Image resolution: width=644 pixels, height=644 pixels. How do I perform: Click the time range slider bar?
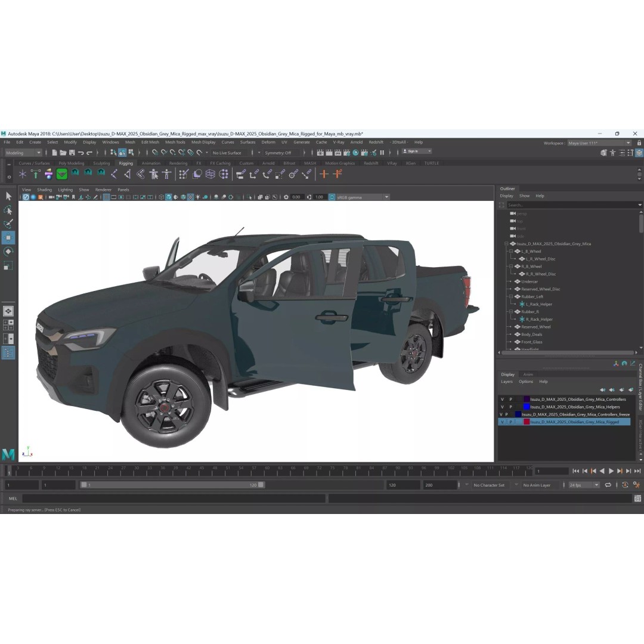pyautogui.click(x=172, y=485)
